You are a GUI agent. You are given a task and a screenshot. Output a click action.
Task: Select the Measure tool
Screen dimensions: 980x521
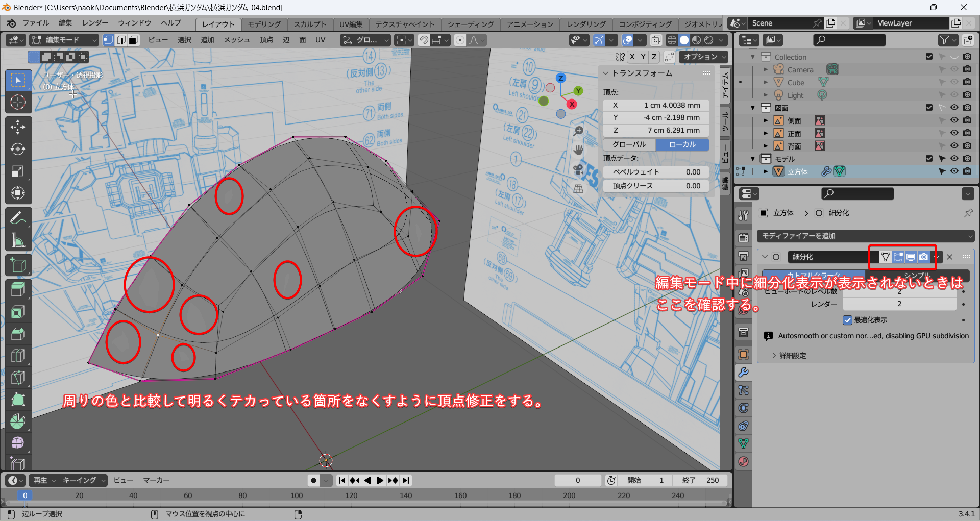tap(18, 240)
